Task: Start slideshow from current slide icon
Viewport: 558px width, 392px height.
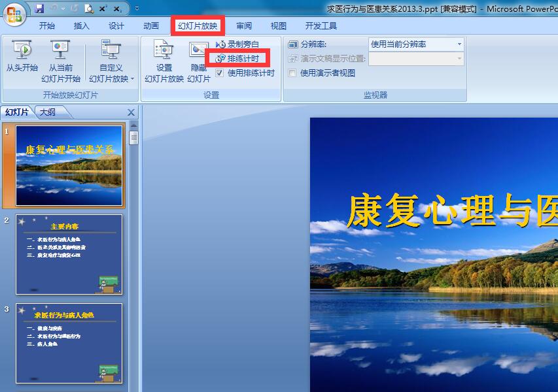Action: pos(60,50)
